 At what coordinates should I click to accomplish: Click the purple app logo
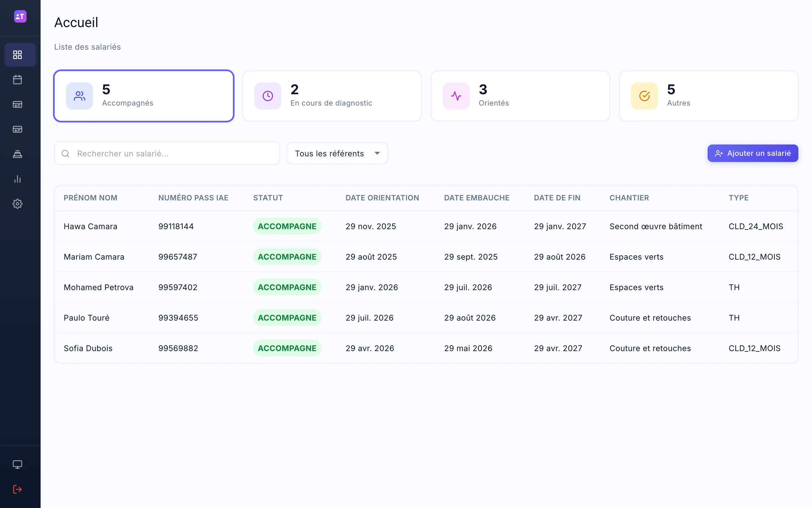pyautogui.click(x=20, y=16)
